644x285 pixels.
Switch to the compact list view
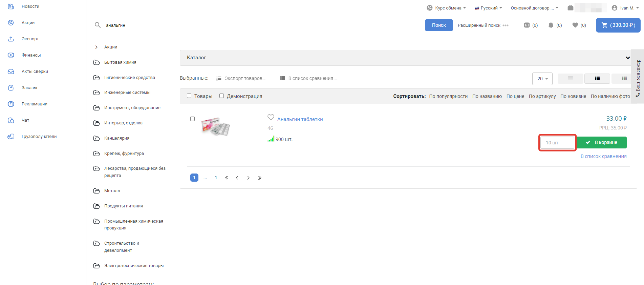(570, 79)
